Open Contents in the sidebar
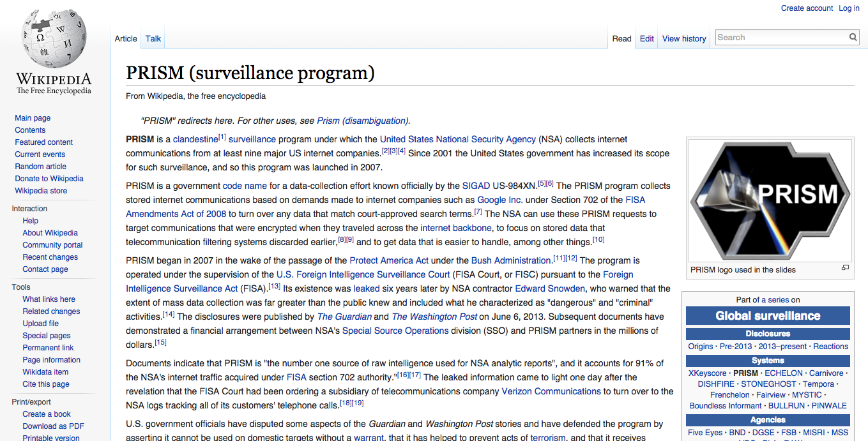 30,130
